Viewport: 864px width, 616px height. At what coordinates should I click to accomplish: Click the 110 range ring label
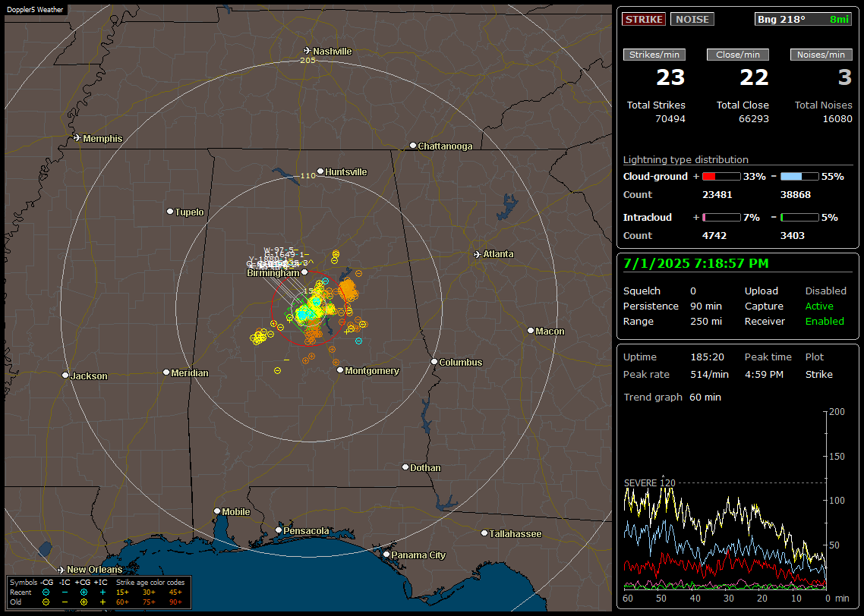(307, 175)
